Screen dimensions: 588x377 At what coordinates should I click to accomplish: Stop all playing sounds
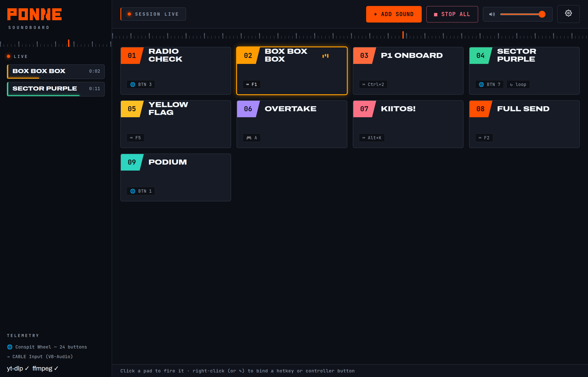(452, 14)
